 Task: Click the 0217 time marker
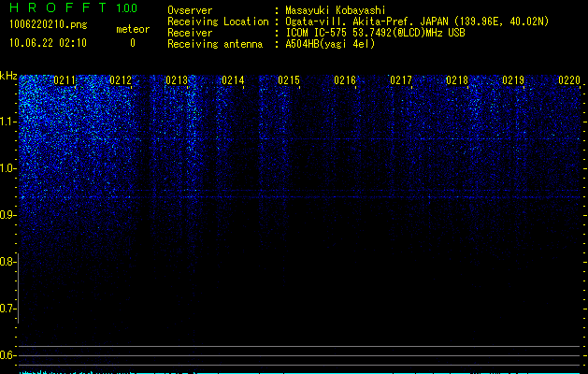[x=401, y=80]
